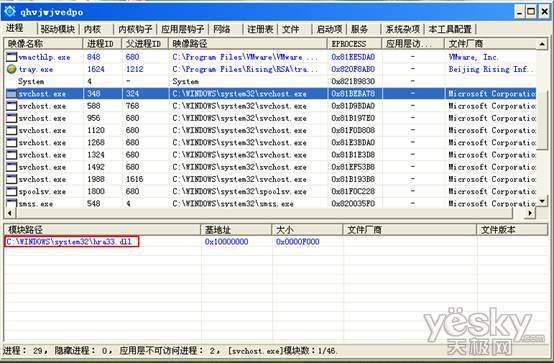Click EPROCESS value 0x821B9830
Viewport: 554px width, 363px height.
pos(353,81)
